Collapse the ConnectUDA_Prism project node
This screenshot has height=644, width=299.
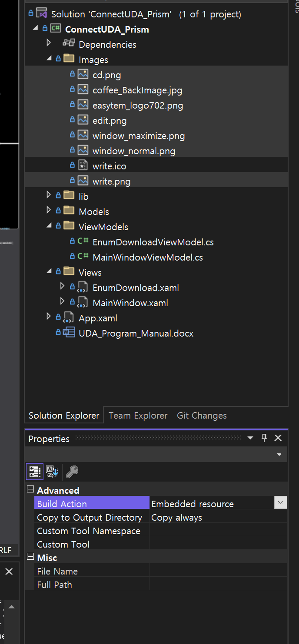pos(35,29)
